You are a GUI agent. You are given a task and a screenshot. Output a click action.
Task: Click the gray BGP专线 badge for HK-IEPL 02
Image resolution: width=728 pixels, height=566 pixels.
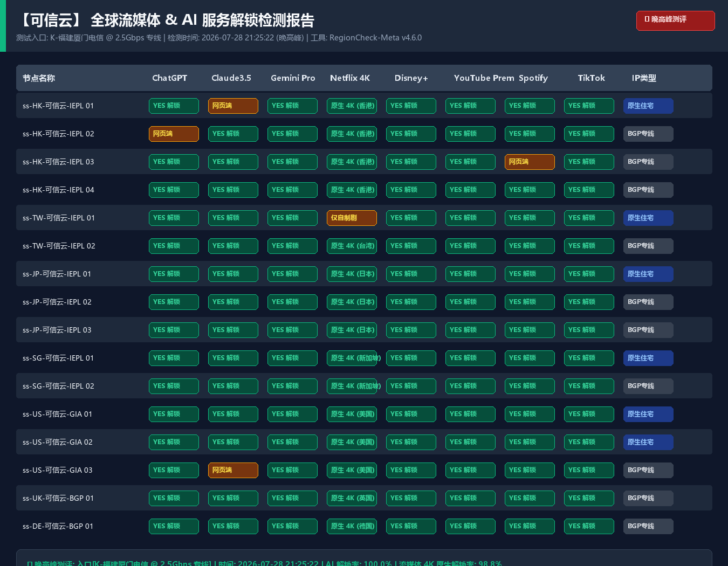(x=648, y=134)
